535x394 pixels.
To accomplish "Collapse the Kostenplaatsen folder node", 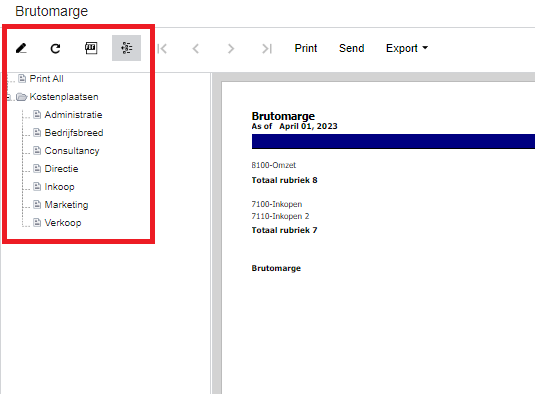I will [9, 98].
